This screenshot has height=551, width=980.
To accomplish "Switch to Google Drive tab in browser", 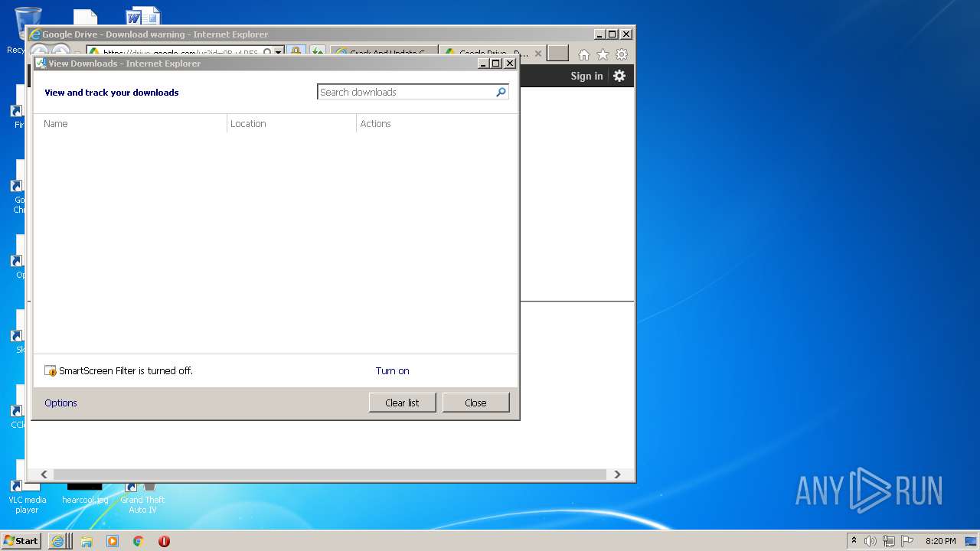I will click(x=492, y=54).
